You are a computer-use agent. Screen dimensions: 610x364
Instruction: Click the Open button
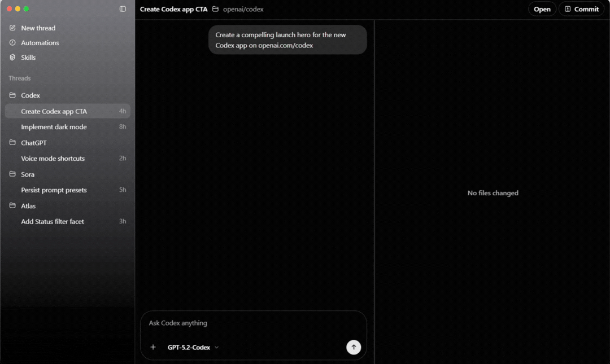click(542, 8)
